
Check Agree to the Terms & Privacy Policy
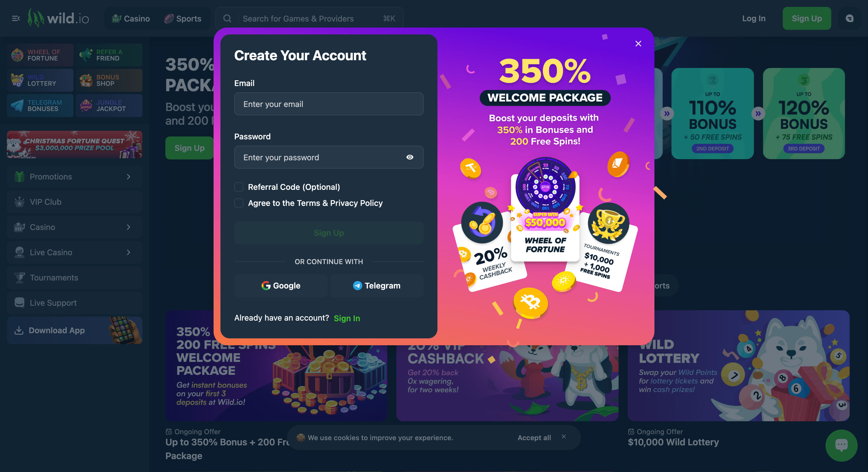point(239,203)
